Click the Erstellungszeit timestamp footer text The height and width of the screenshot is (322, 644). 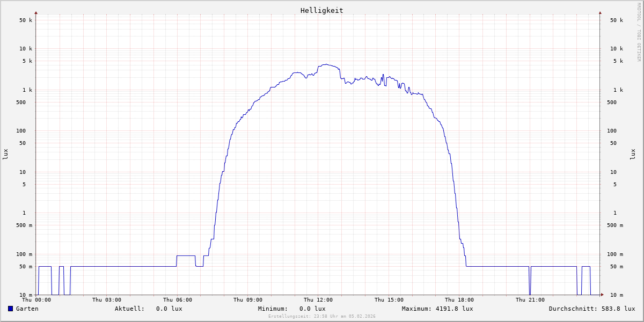322,316
